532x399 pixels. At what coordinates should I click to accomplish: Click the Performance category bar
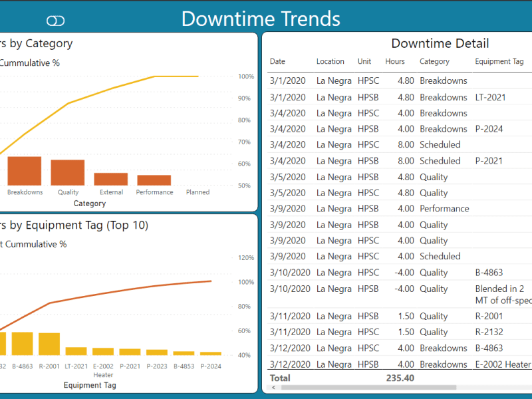point(154,180)
